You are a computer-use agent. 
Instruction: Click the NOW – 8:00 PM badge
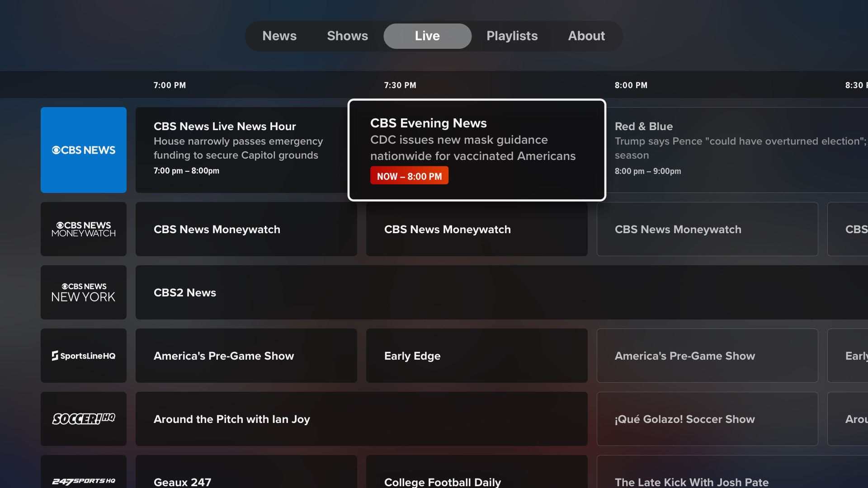pyautogui.click(x=409, y=176)
